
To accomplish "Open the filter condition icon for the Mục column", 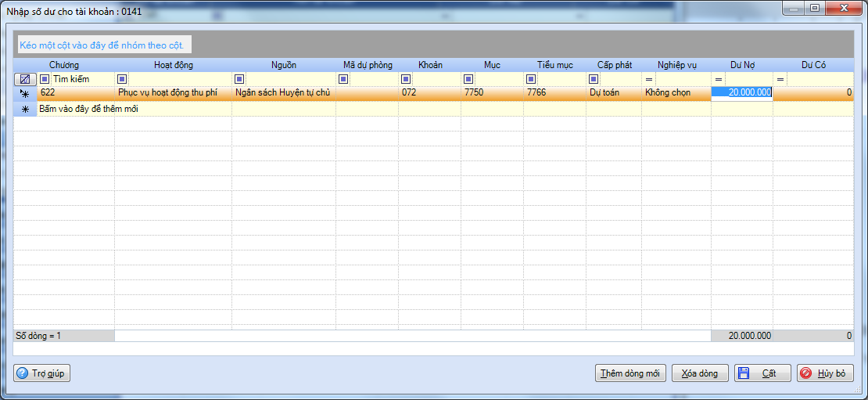I will pyautogui.click(x=468, y=79).
